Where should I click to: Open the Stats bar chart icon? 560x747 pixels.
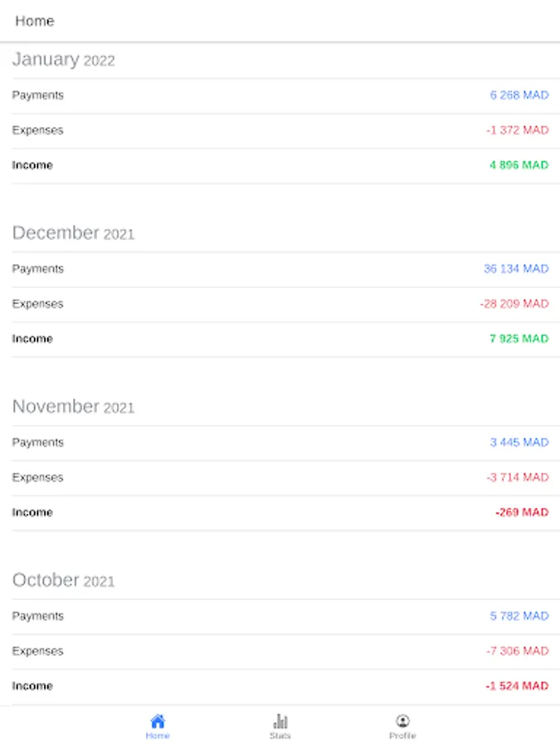(280, 720)
